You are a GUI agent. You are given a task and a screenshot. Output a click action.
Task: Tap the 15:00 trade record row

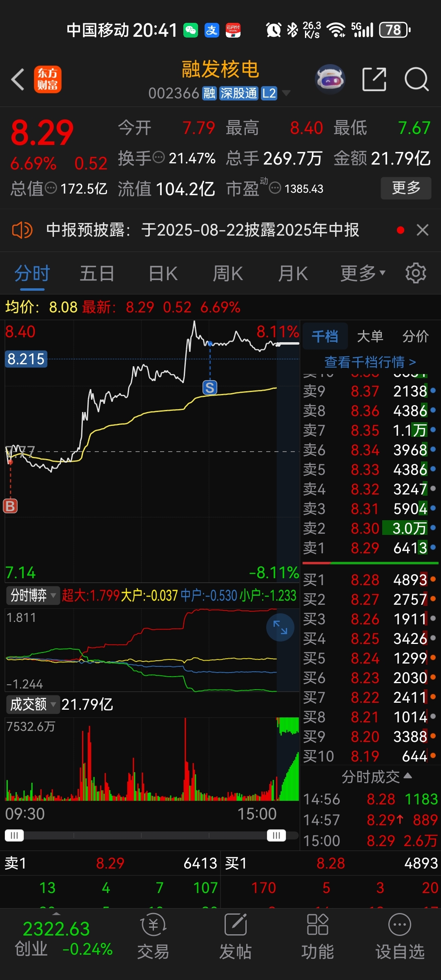point(370,841)
